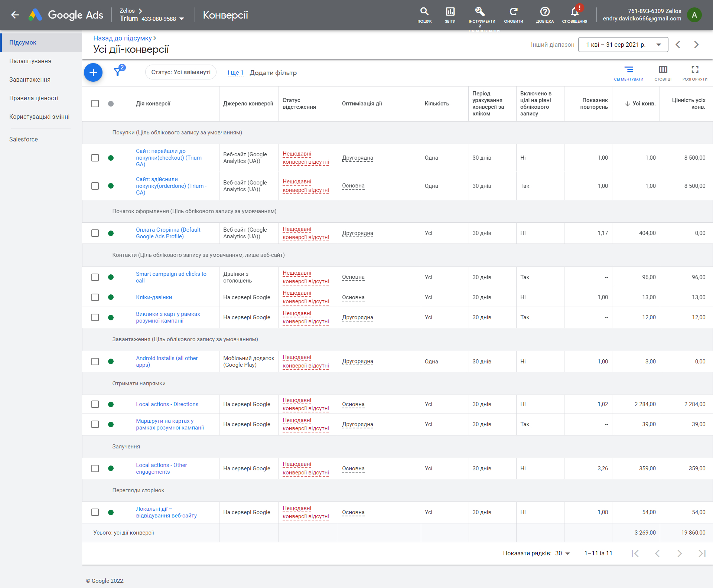Go to previous date range arrow
The height and width of the screenshot is (588, 713).
pos(678,45)
